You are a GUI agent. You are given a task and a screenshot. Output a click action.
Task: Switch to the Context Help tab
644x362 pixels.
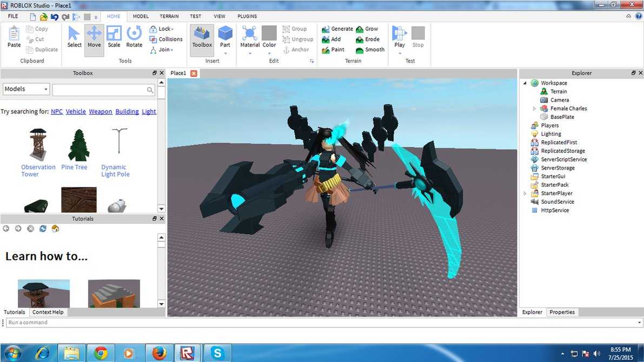pyautogui.click(x=48, y=312)
